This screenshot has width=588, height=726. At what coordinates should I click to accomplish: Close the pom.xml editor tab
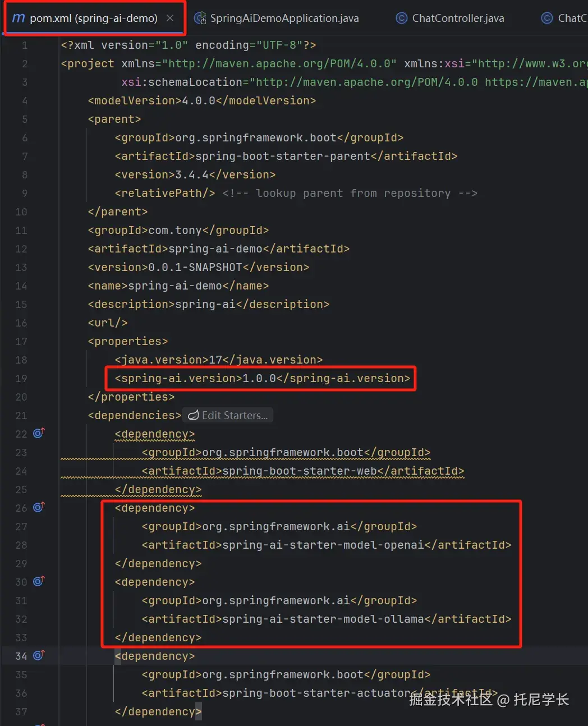pos(170,18)
